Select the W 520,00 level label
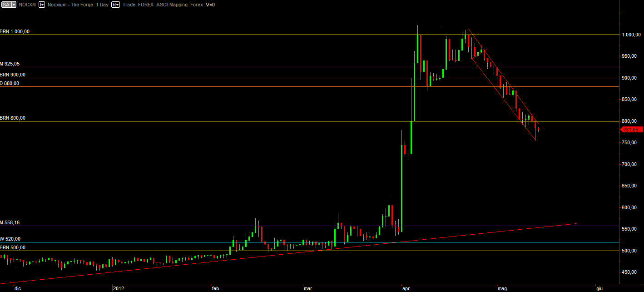The image size is (644, 292). pyautogui.click(x=10, y=239)
